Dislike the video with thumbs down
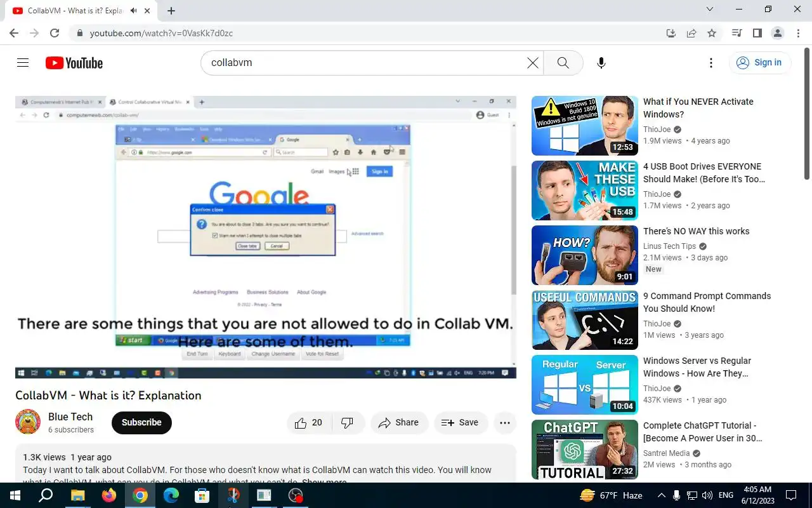 [x=347, y=423]
